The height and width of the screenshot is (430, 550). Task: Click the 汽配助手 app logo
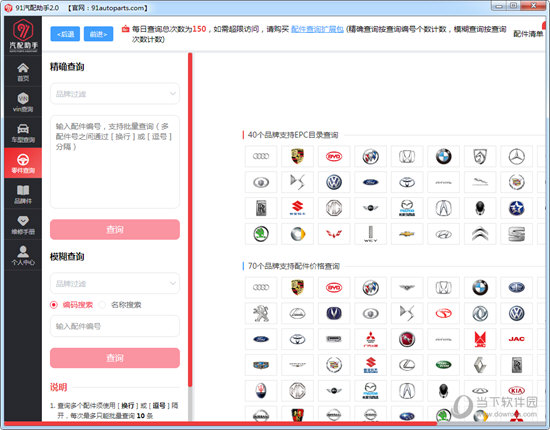[x=23, y=35]
